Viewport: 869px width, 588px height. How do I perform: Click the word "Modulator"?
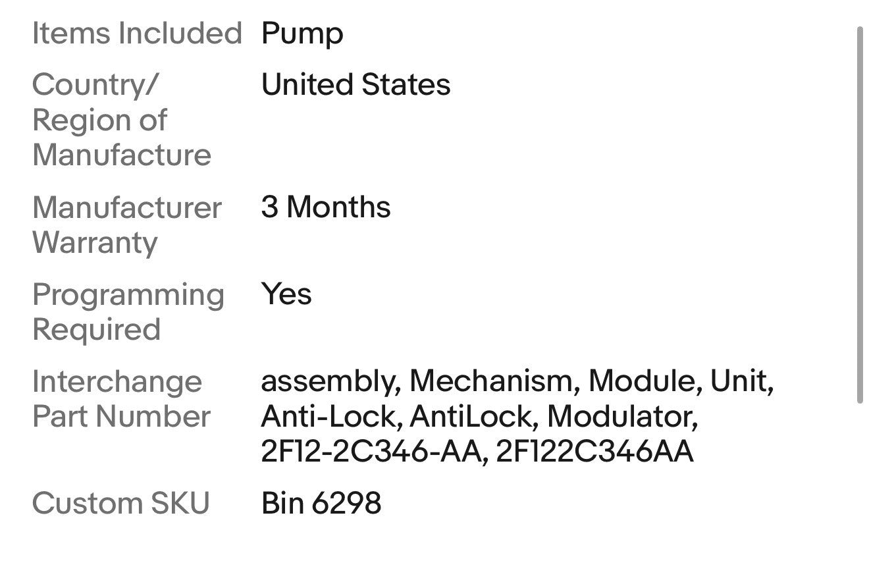621,417
